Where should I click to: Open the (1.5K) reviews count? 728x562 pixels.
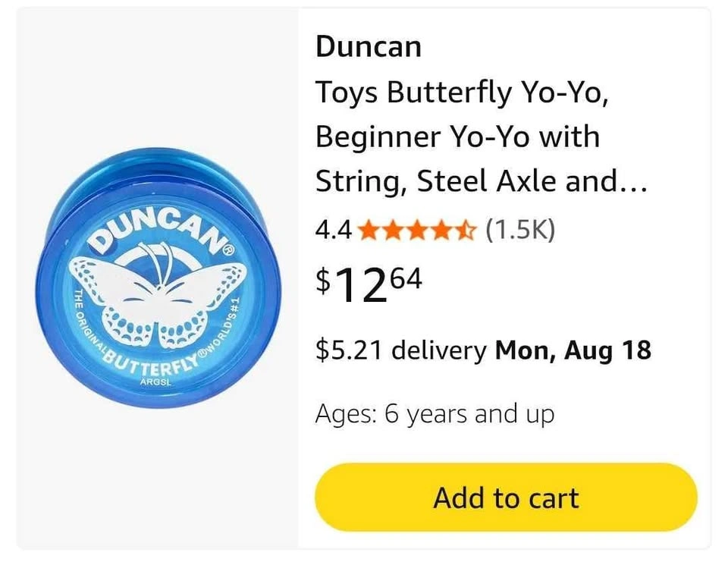[520, 229]
